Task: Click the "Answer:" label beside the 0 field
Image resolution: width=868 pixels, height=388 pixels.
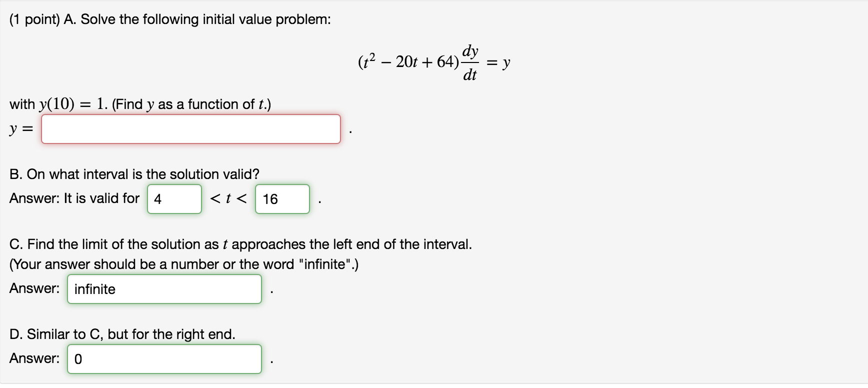Action: 34,358
